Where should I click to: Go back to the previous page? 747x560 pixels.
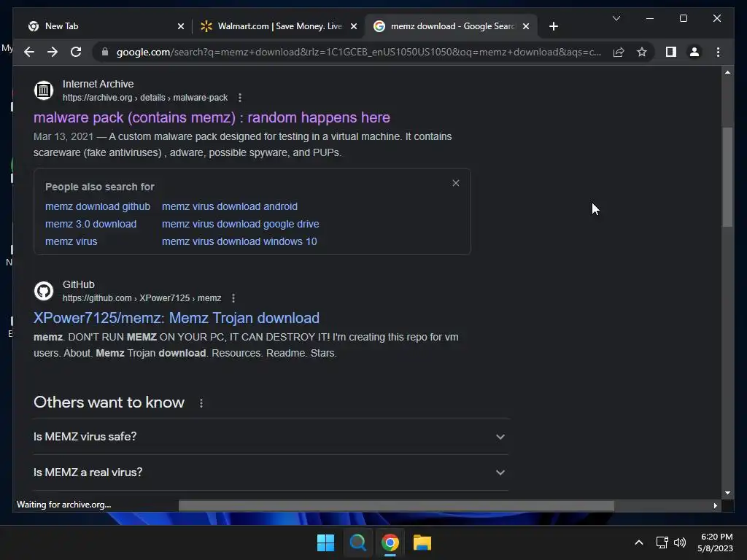29,52
